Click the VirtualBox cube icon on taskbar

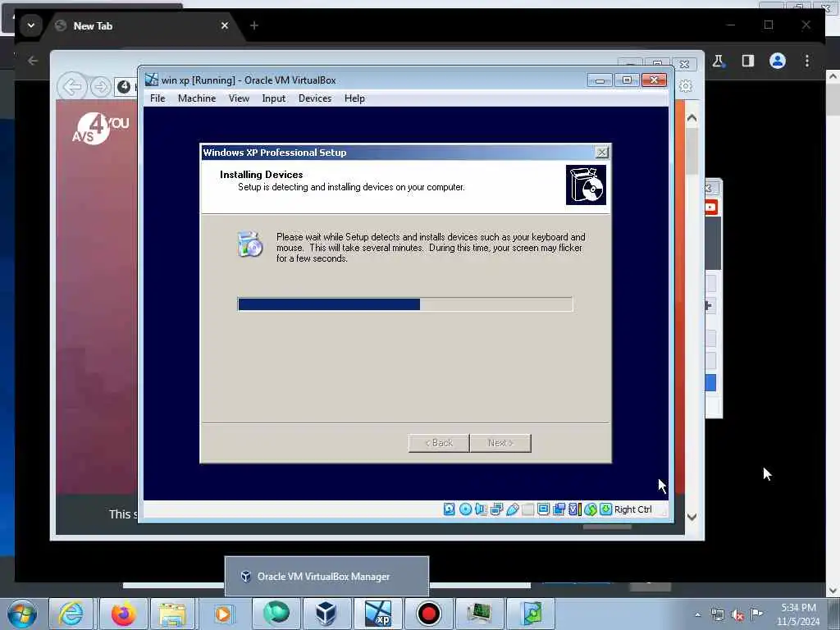pyautogui.click(x=326, y=614)
